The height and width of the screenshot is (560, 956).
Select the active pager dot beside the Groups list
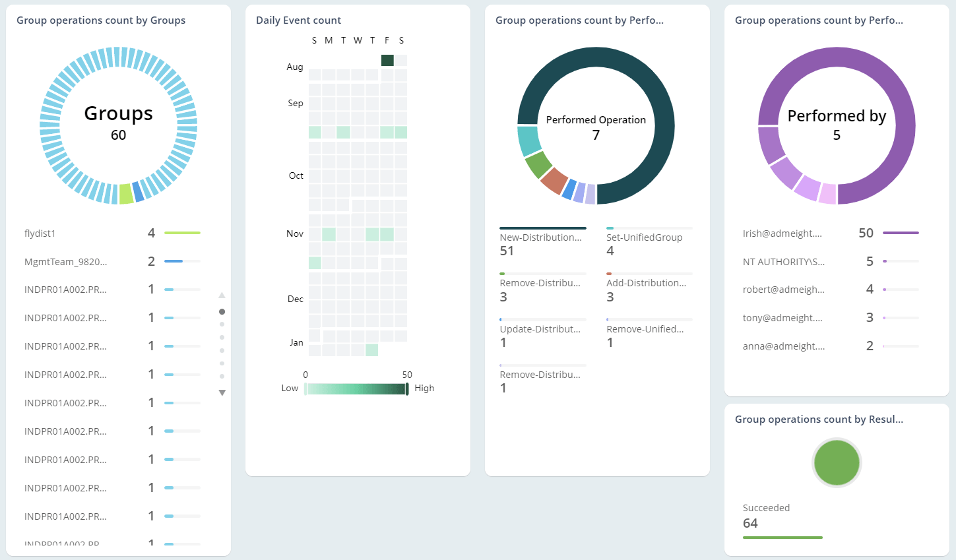click(x=222, y=311)
